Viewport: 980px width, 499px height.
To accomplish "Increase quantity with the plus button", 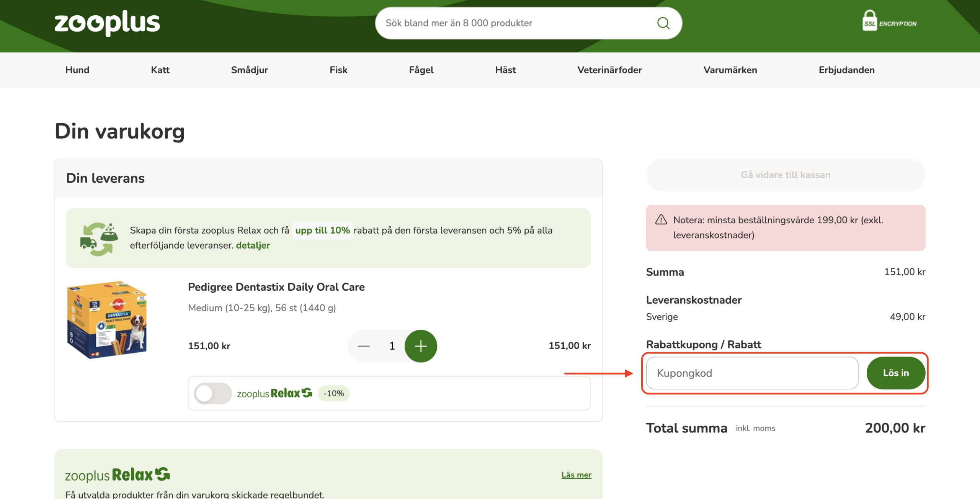I will tap(421, 346).
